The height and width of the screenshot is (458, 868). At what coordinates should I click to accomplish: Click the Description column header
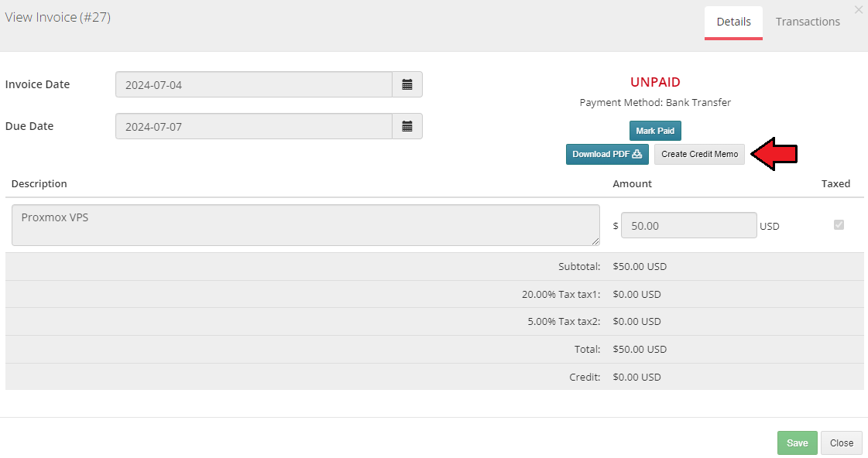pos(39,183)
